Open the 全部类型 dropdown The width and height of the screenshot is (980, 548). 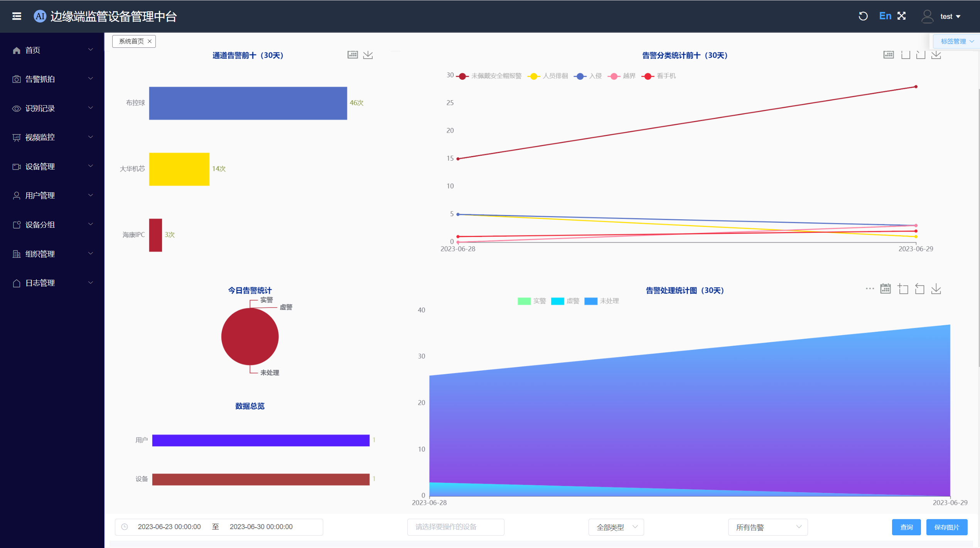pyautogui.click(x=616, y=527)
